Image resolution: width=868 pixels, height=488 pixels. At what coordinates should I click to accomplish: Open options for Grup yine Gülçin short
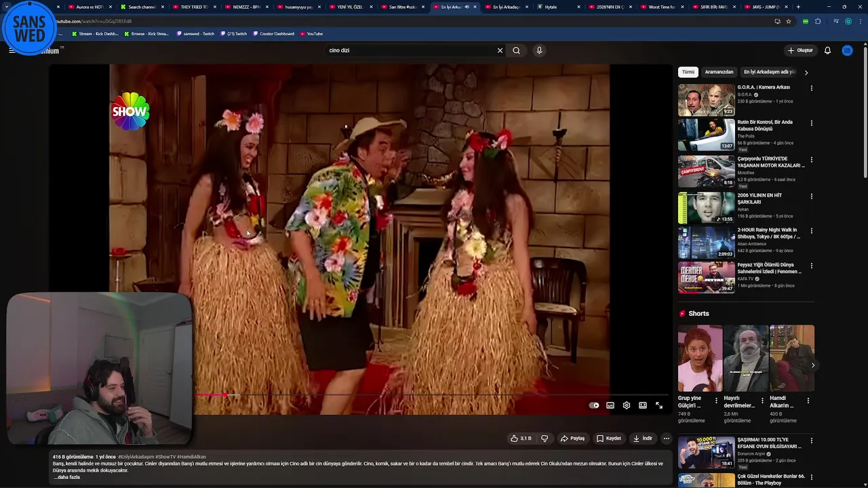click(716, 401)
